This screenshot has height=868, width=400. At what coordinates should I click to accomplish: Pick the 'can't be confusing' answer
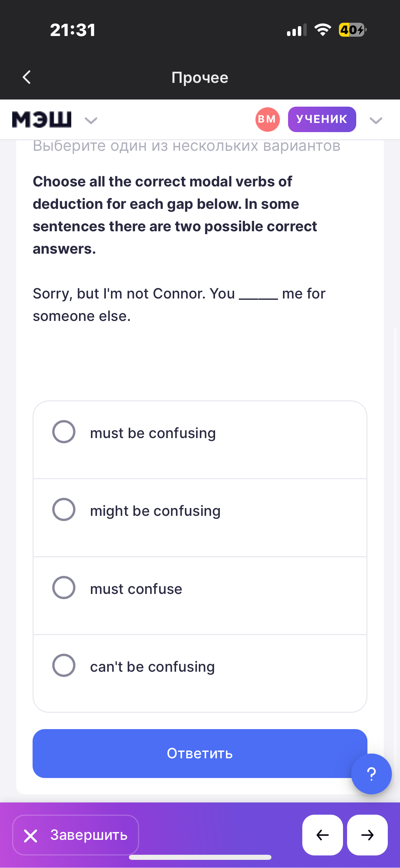coord(64,665)
